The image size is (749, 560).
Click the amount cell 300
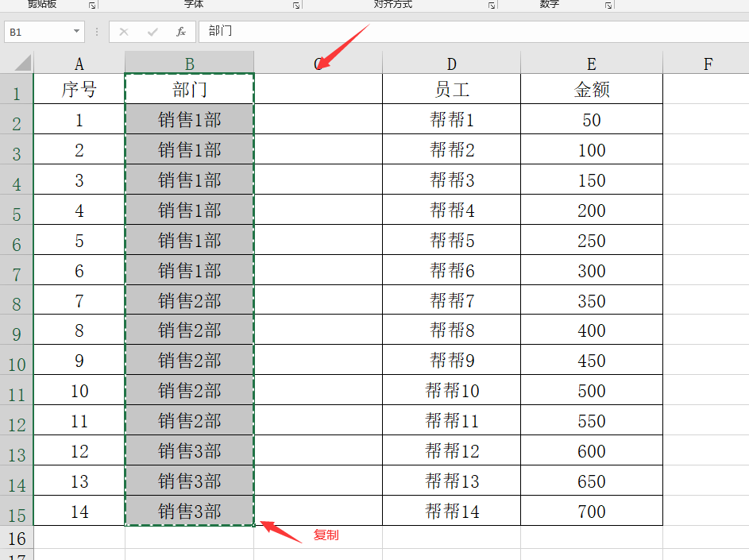[592, 270]
